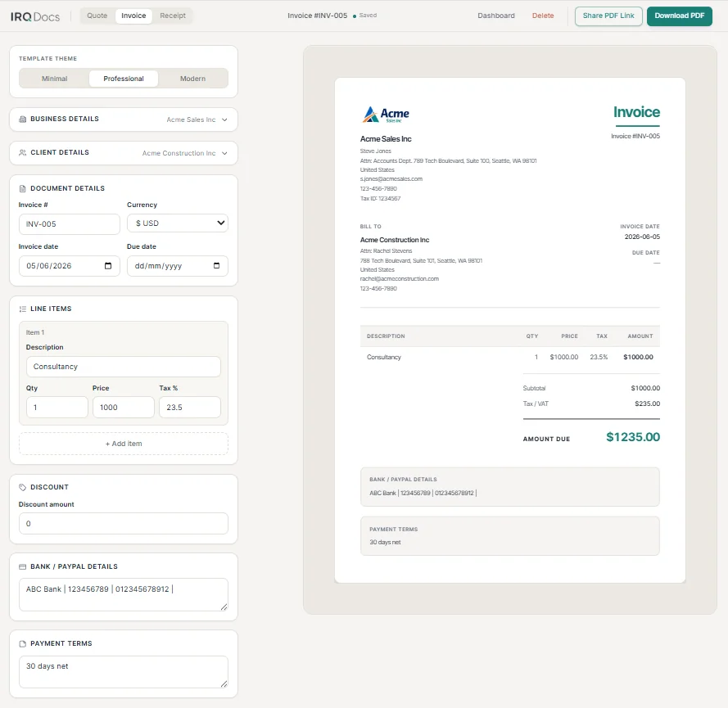Click the Item 1 label
The width and height of the screenshot is (728, 708).
pos(35,332)
